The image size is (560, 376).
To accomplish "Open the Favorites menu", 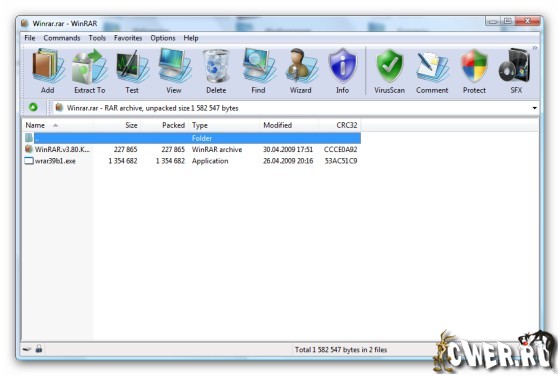I will pyautogui.click(x=128, y=38).
